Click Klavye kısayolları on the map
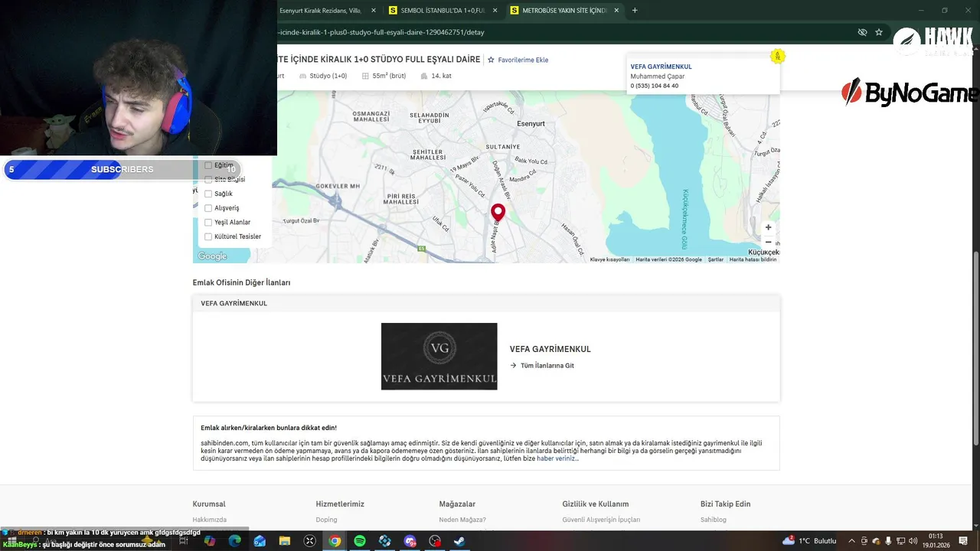 pos(609,259)
